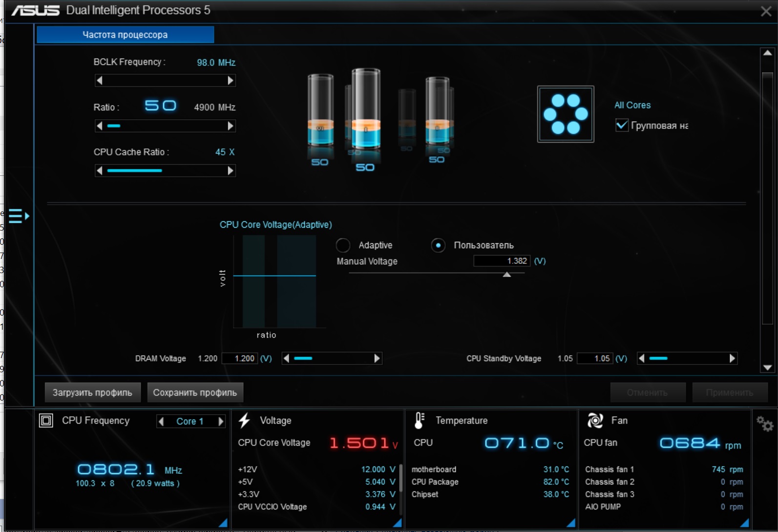This screenshot has width=778, height=532.
Task: Increase CPU Ratio with right arrow
Action: (x=231, y=126)
